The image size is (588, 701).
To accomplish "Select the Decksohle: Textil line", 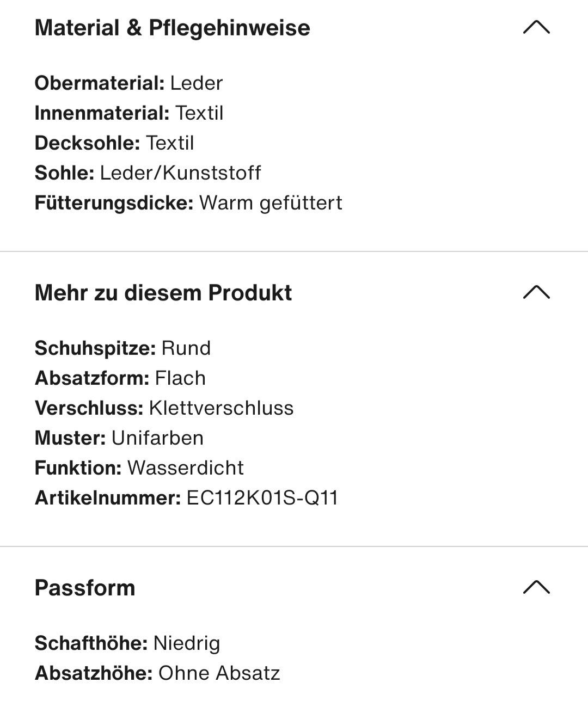I will [x=114, y=143].
